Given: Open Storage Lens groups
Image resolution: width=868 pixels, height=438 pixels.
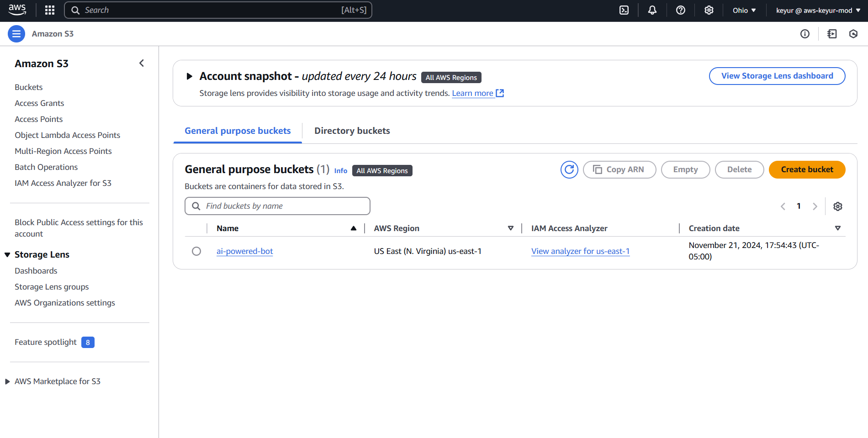Looking at the screenshot, I should coord(52,287).
